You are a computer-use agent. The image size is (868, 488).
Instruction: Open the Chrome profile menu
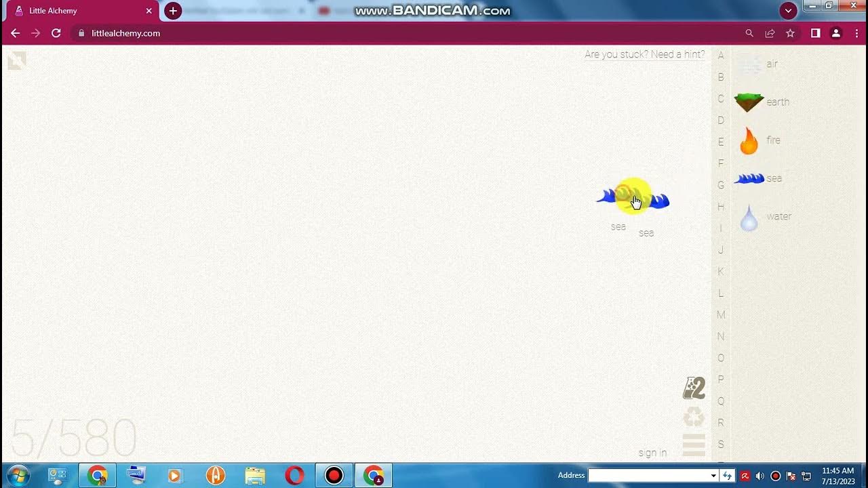coord(836,33)
